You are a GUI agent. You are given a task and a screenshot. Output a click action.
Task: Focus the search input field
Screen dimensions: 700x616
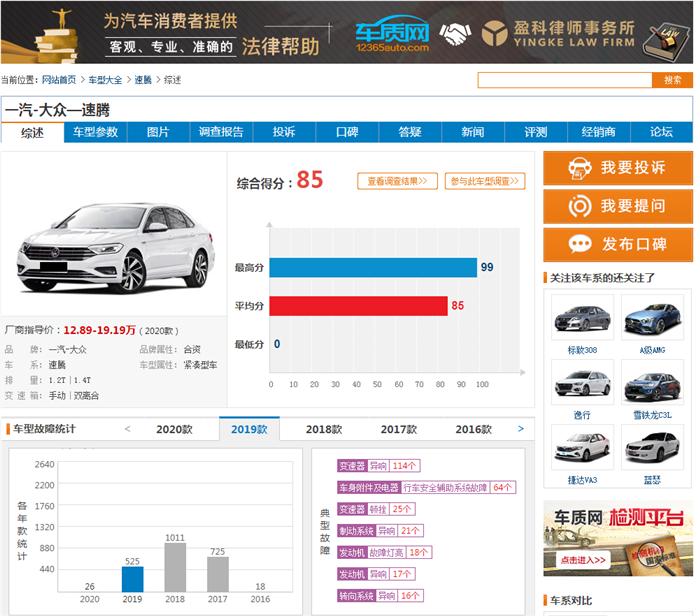click(x=565, y=80)
